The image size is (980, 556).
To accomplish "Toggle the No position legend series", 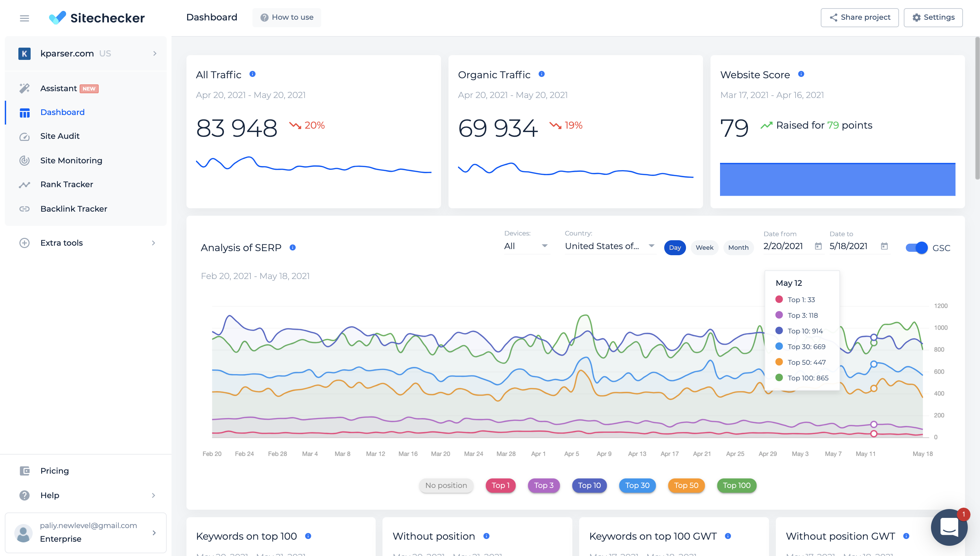I will (x=446, y=485).
